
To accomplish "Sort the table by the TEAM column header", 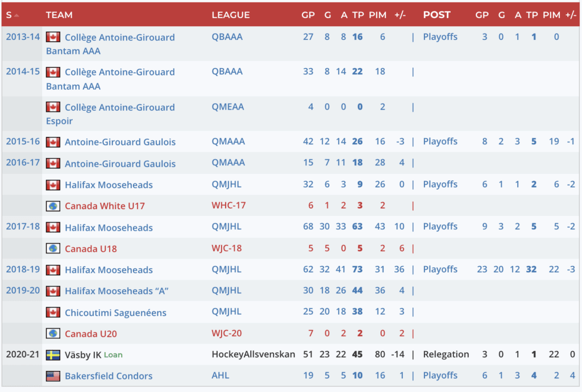I will (59, 15).
